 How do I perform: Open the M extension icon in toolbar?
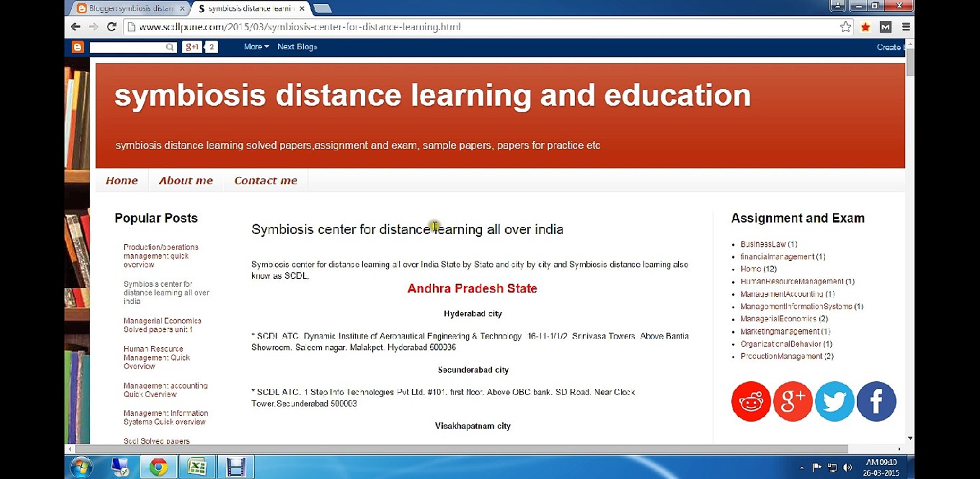[x=886, y=27]
